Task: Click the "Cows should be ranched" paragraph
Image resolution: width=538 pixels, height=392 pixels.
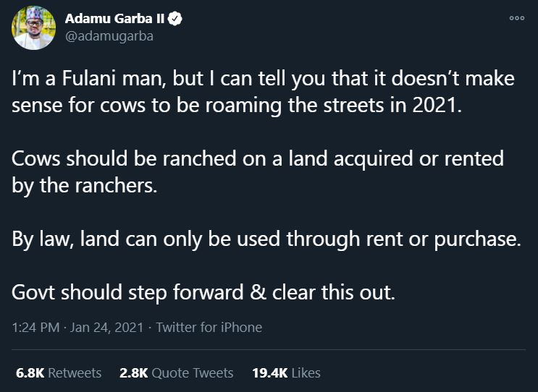Action: point(258,172)
